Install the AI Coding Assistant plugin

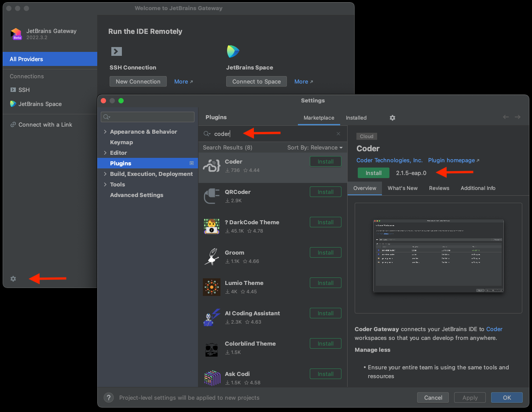pyautogui.click(x=326, y=313)
